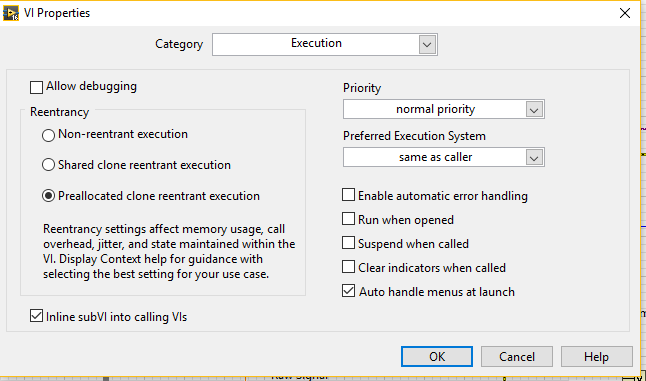Select Preallocated clone reentrant execution
The image size is (646, 381).
pos(48,196)
